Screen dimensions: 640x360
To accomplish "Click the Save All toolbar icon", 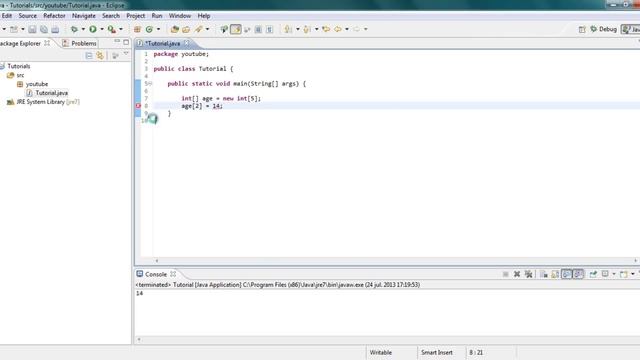I will point(44,29).
